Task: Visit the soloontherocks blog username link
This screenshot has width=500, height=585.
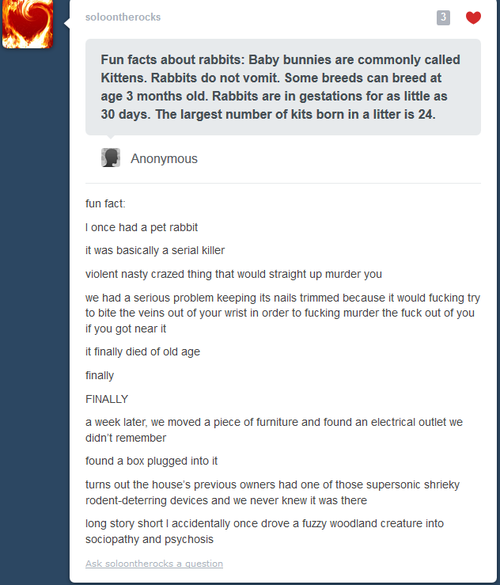Action: [x=123, y=17]
